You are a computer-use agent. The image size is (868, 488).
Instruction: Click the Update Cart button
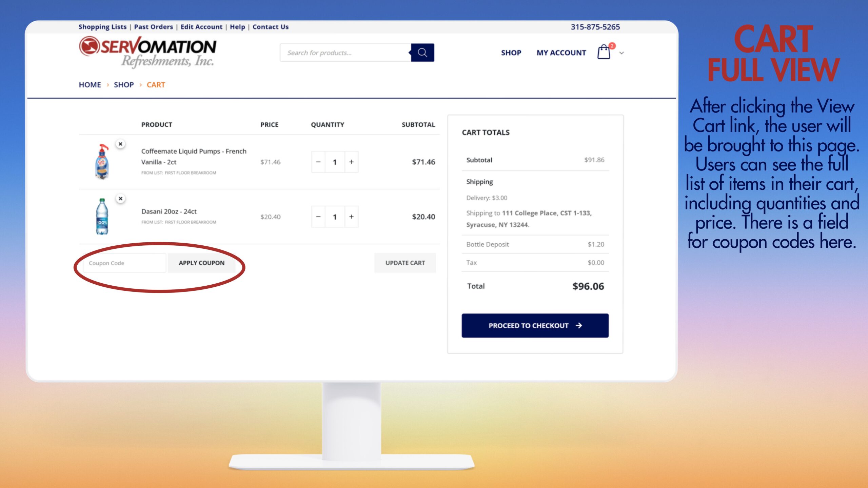(x=405, y=263)
